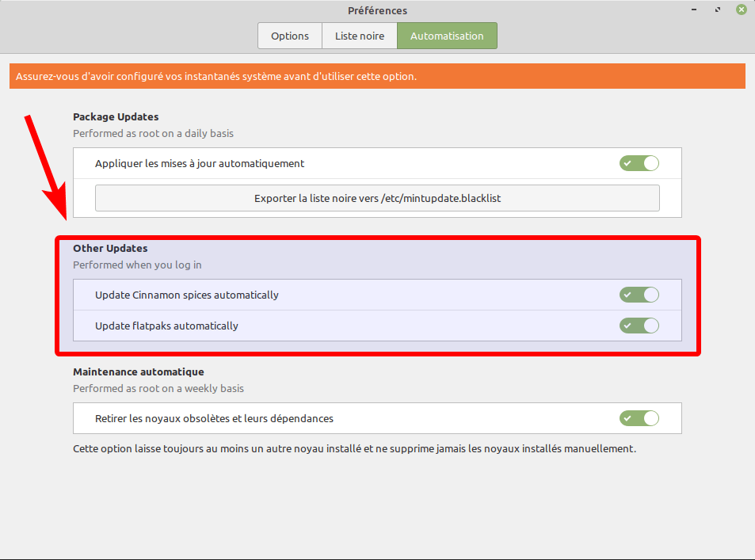Close the Préférences window
Screen dimensions: 755x560
coord(742,10)
